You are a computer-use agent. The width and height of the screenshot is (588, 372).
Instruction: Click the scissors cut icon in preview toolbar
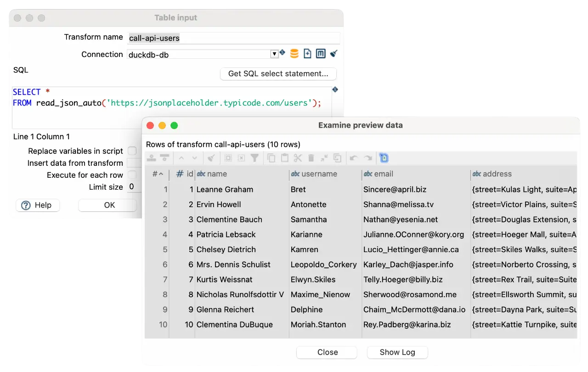[x=298, y=158]
